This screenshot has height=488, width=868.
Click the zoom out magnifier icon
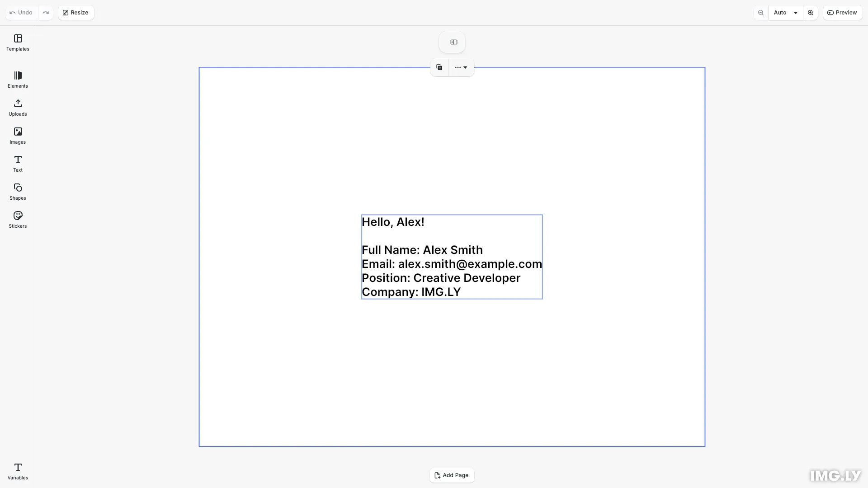761,12
